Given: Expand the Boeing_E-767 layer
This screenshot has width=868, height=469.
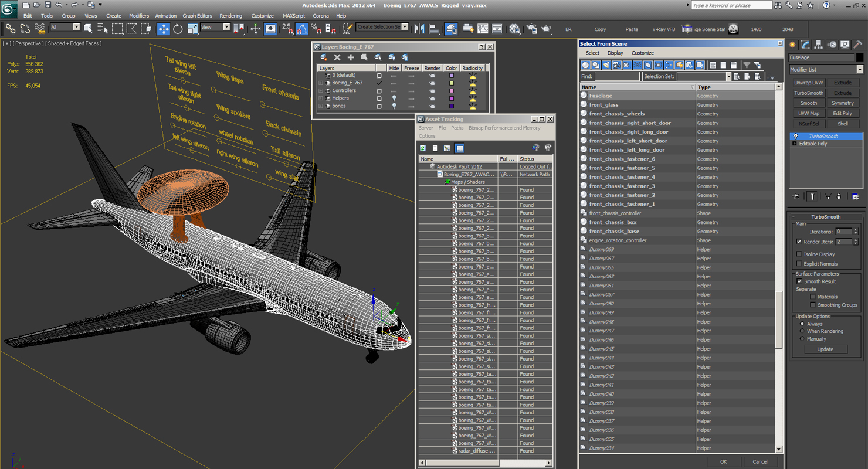Looking at the screenshot, I should (x=320, y=83).
